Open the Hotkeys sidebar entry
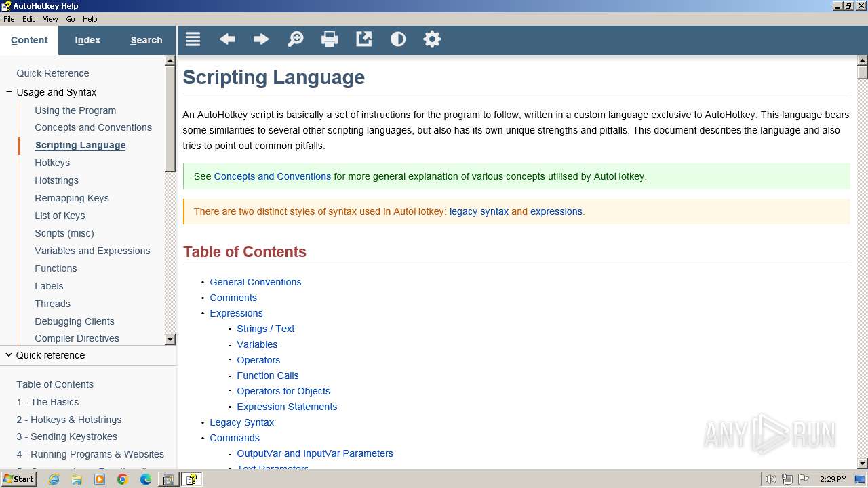 (x=52, y=163)
